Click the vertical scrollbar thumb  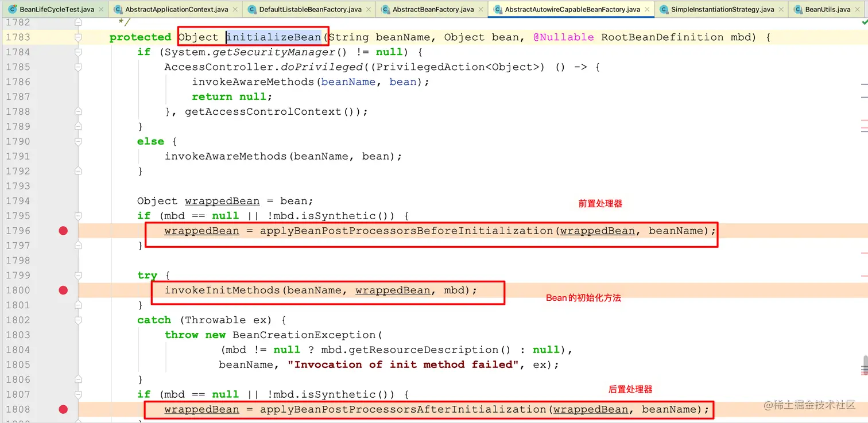click(x=865, y=365)
